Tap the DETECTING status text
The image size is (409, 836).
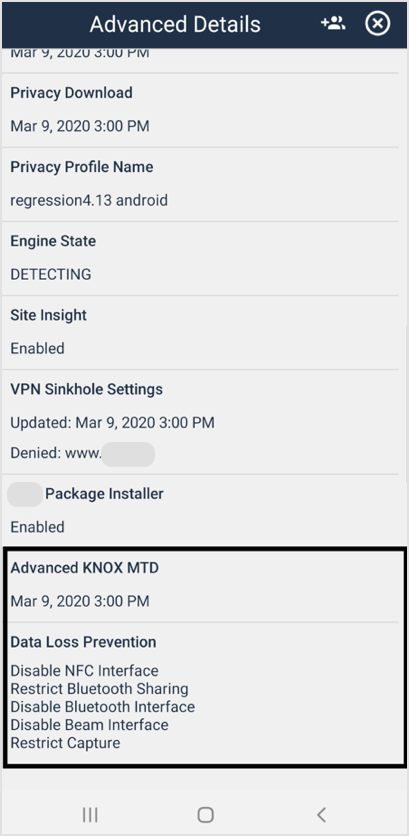pyautogui.click(x=51, y=275)
